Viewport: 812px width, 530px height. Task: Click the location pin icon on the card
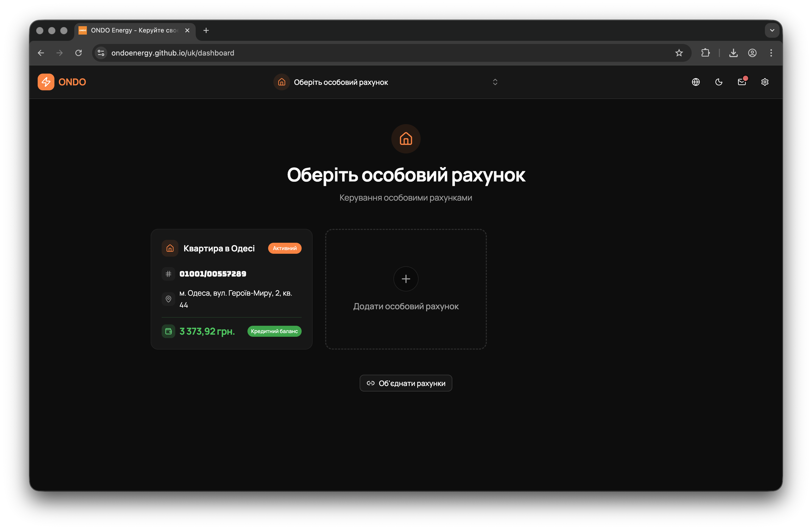click(x=168, y=299)
